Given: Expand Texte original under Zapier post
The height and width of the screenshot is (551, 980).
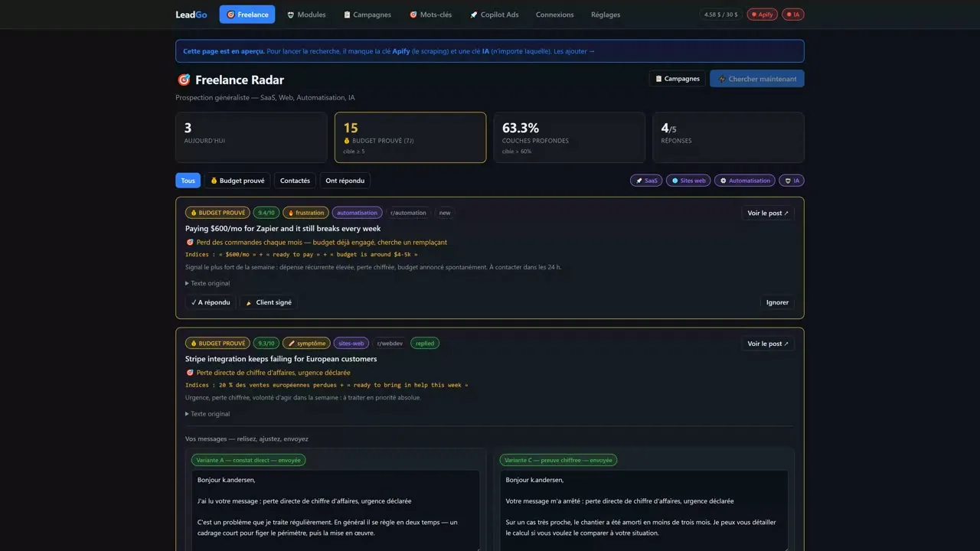Looking at the screenshot, I should [207, 283].
